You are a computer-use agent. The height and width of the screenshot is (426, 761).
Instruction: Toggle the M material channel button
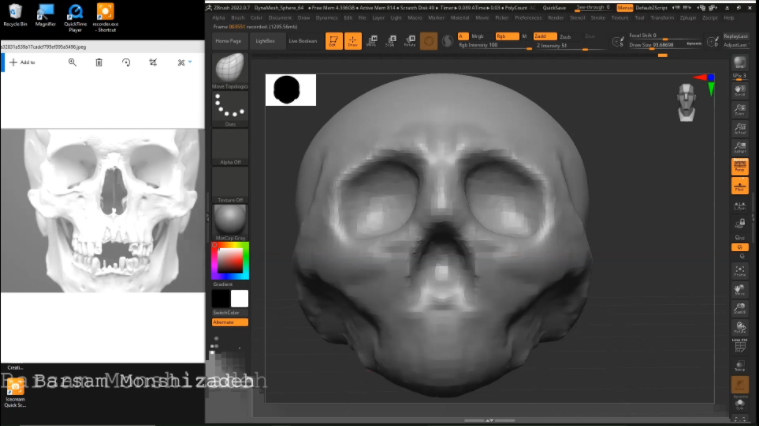(x=525, y=36)
